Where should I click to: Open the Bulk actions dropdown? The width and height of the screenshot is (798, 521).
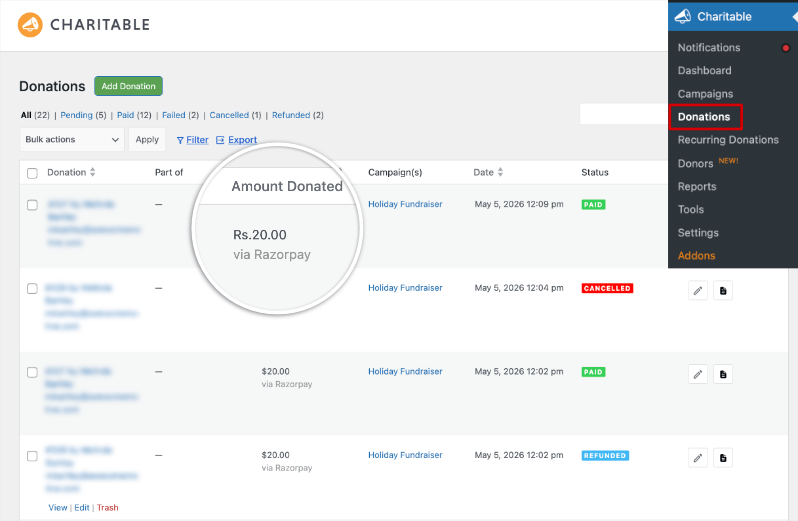pos(72,139)
